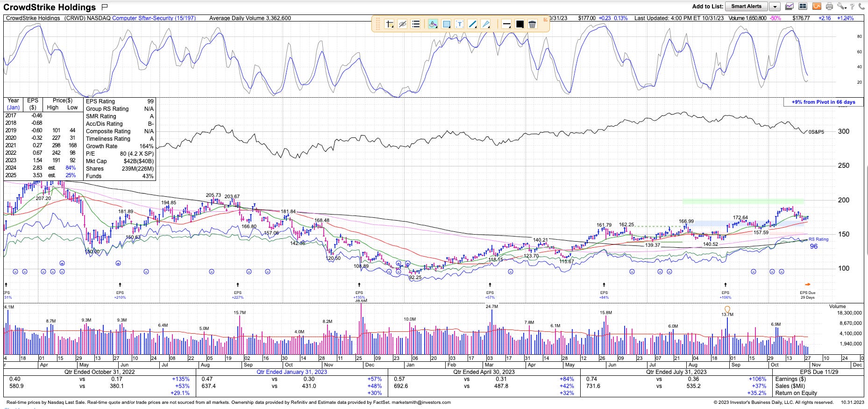Click the EPS Rating 99 row
The height and width of the screenshot is (409, 868).
coord(120,101)
